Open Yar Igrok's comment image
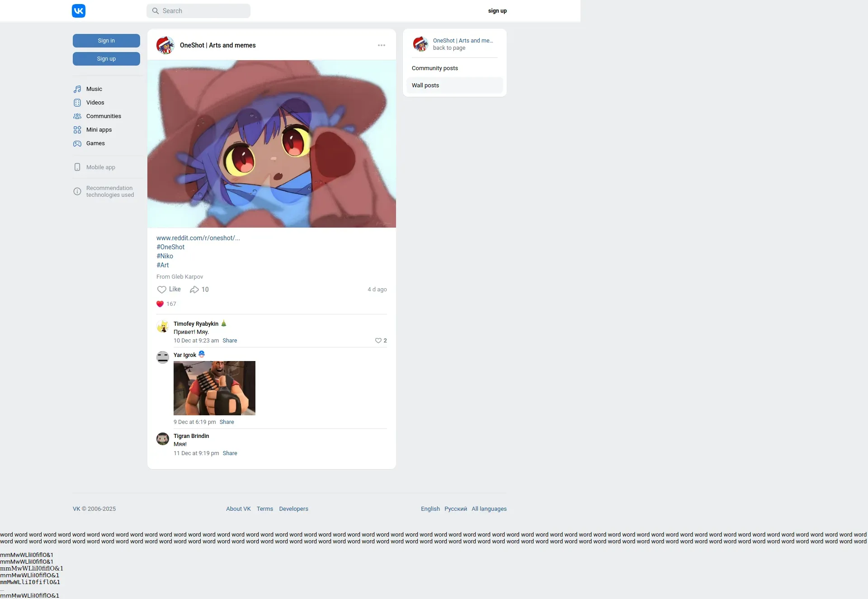868x599 pixels. (x=214, y=388)
